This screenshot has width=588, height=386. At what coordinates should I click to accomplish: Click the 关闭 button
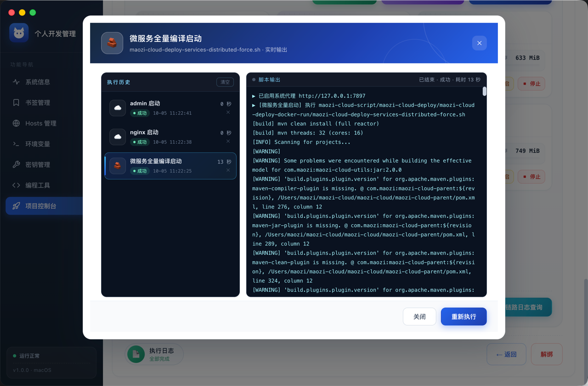(x=419, y=317)
